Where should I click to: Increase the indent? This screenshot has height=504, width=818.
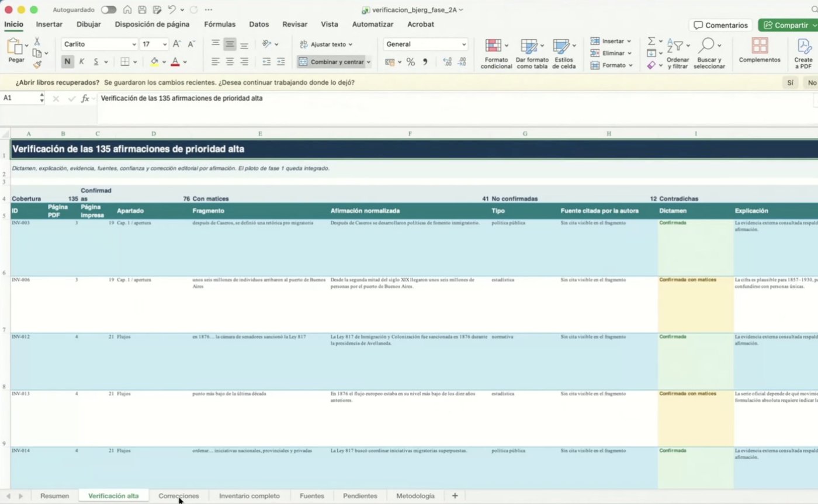coord(280,61)
